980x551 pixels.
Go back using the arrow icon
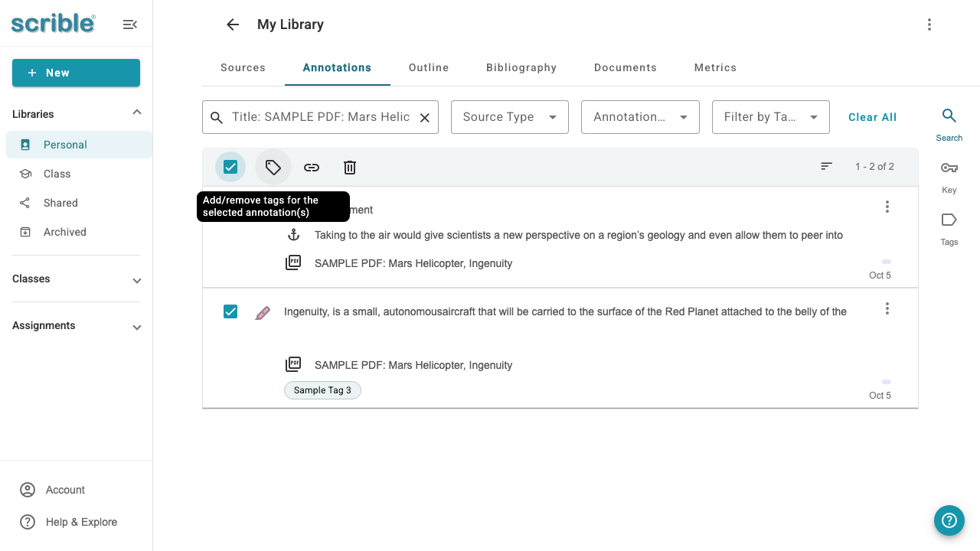pyautogui.click(x=233, y=24)
